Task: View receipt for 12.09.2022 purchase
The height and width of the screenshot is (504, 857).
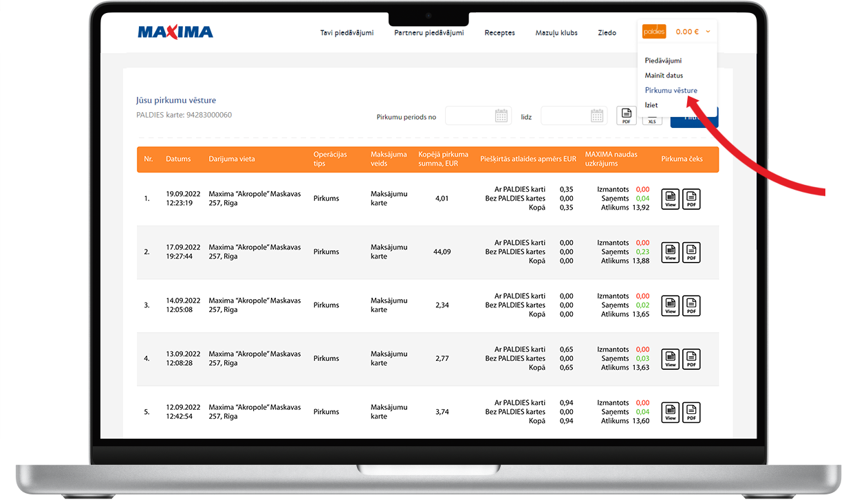Action: pos(670,413)
